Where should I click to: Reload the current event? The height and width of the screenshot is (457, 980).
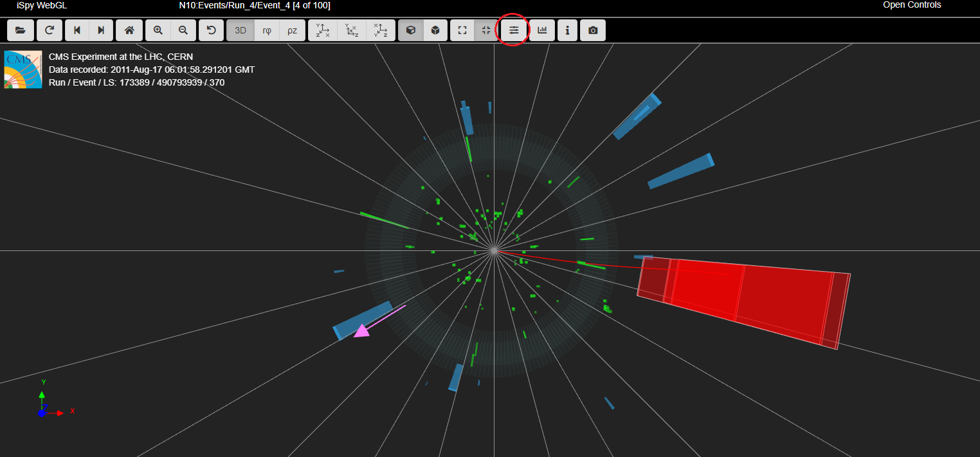tap(49, 30)
